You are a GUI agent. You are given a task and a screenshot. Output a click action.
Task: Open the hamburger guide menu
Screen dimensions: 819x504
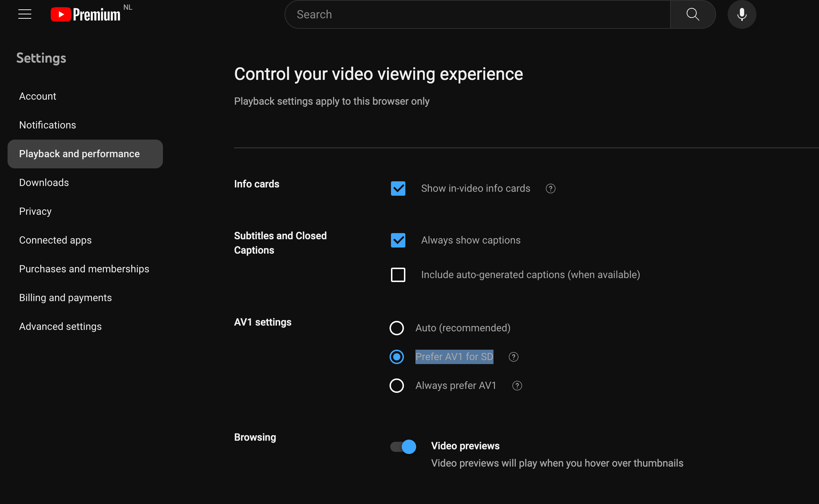coord(25,14)
